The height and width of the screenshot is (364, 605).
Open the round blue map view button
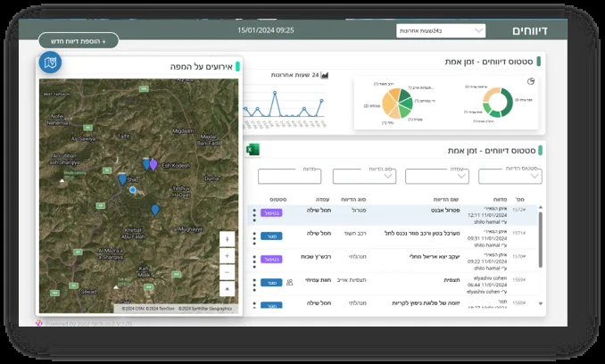pos(50,62)
